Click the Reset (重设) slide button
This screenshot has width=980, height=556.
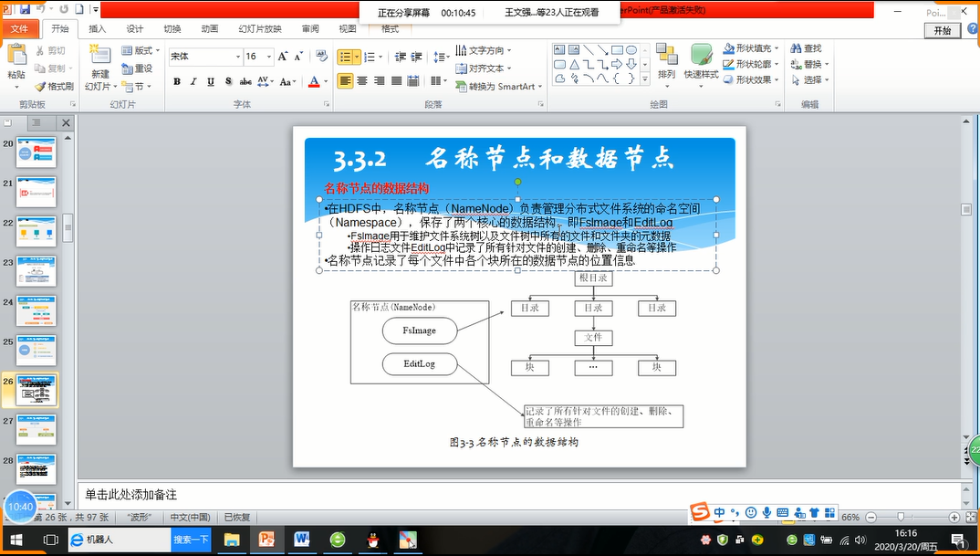click(138, 68)
